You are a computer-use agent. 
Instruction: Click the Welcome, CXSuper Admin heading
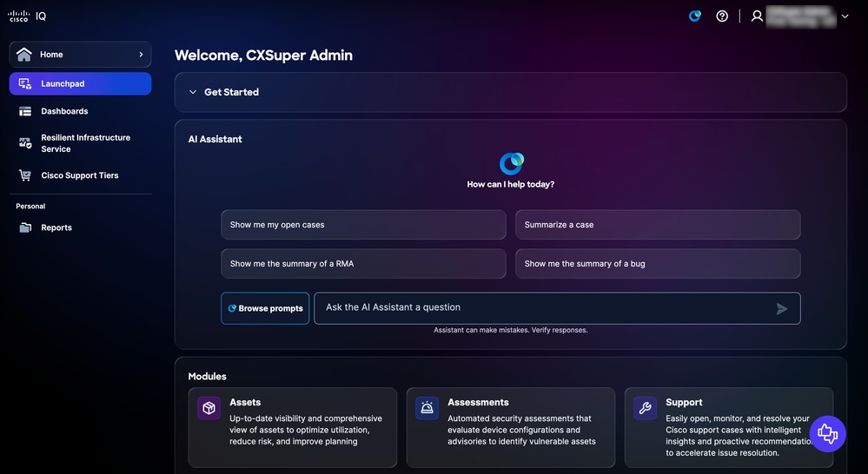click(x=263, y=56)
